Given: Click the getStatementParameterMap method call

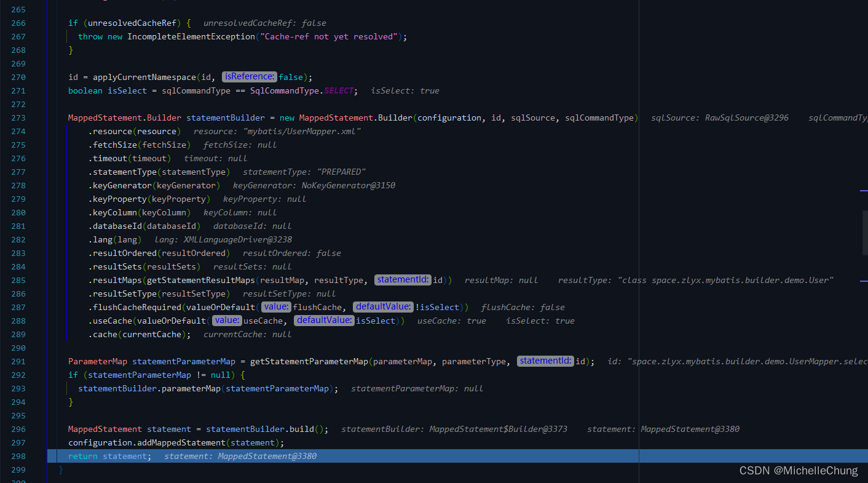Looking at the screenshot, I should [309, 361].
